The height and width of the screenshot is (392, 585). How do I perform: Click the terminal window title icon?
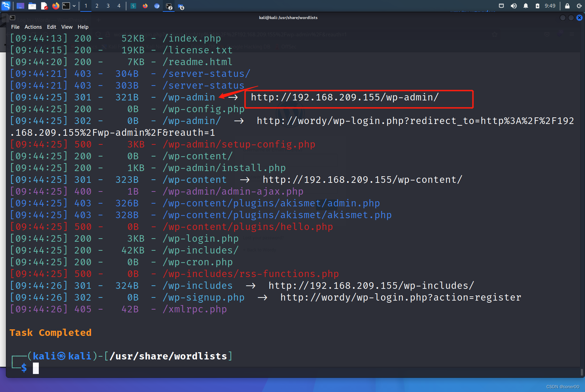click(x=12, y=17)
